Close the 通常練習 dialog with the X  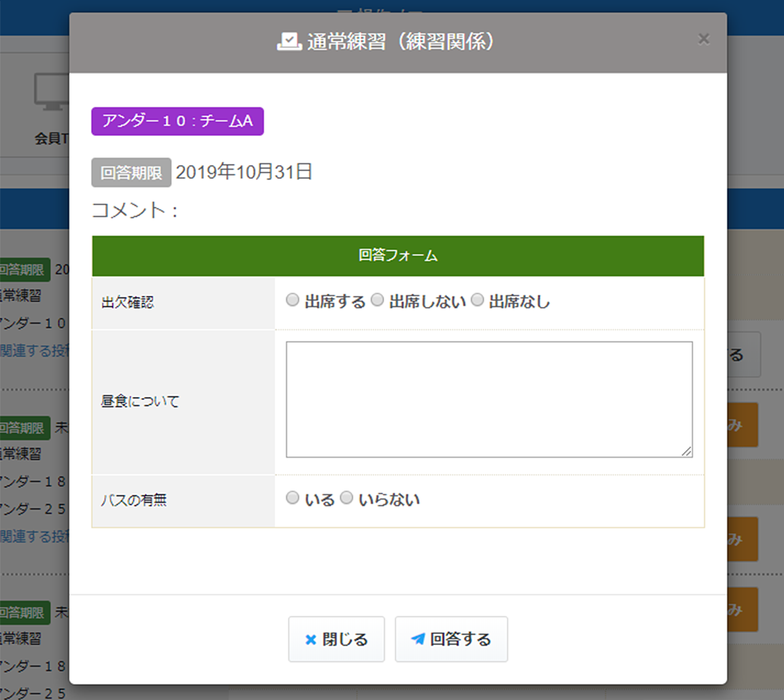click(704, 39)
